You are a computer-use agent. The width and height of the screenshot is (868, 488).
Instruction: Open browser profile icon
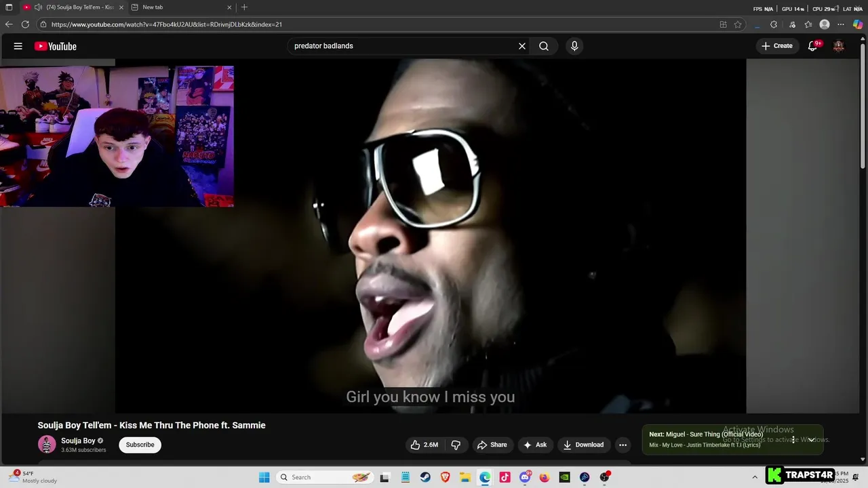825,24
